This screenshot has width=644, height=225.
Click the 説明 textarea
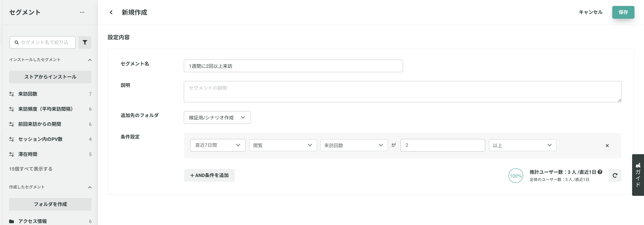(x=403, y=91)
